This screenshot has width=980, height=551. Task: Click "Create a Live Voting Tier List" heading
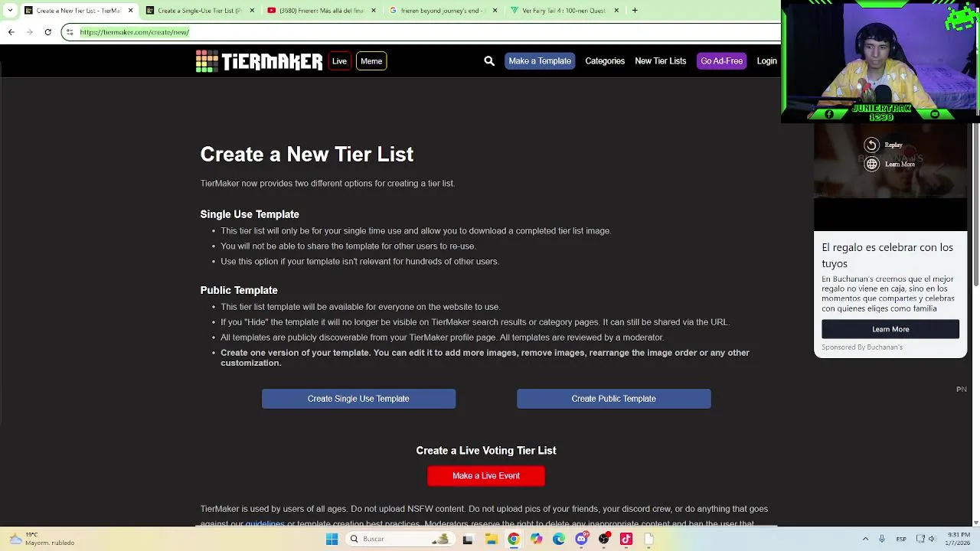coord(486,451)
